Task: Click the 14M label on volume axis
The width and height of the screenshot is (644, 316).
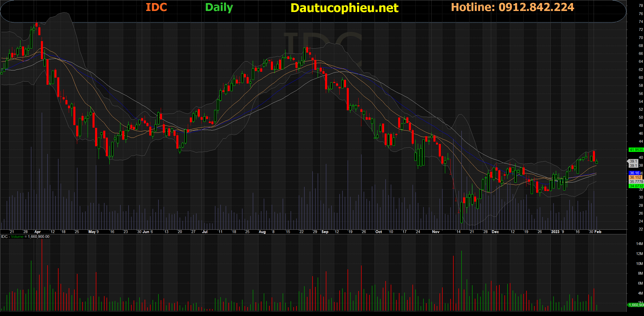Action: [x=639, y=244]
